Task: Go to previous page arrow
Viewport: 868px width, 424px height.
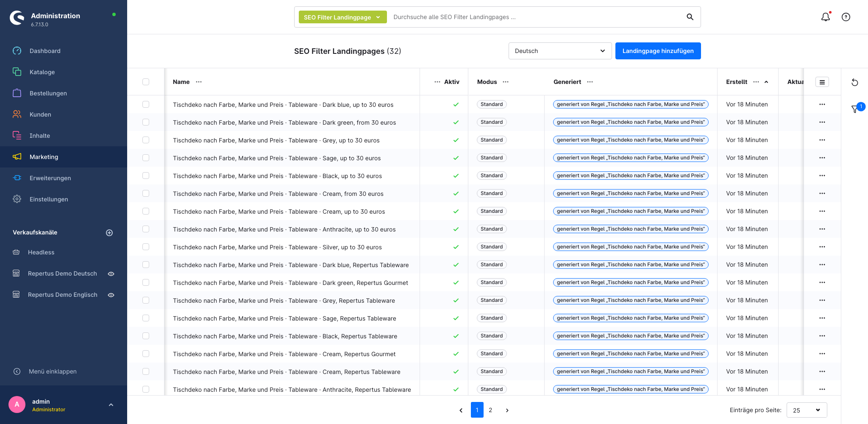Action: (x=461, y=410)
